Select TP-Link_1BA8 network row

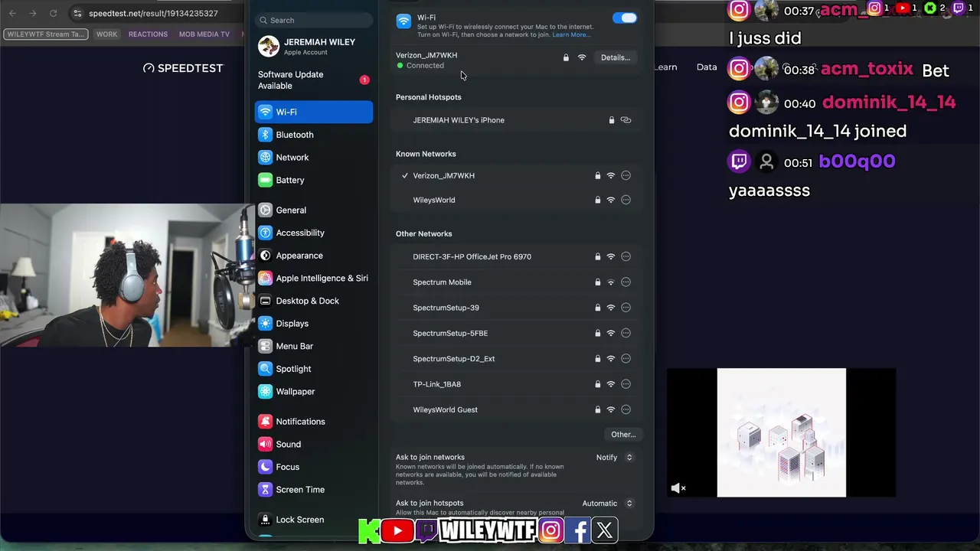coord(518,384)
